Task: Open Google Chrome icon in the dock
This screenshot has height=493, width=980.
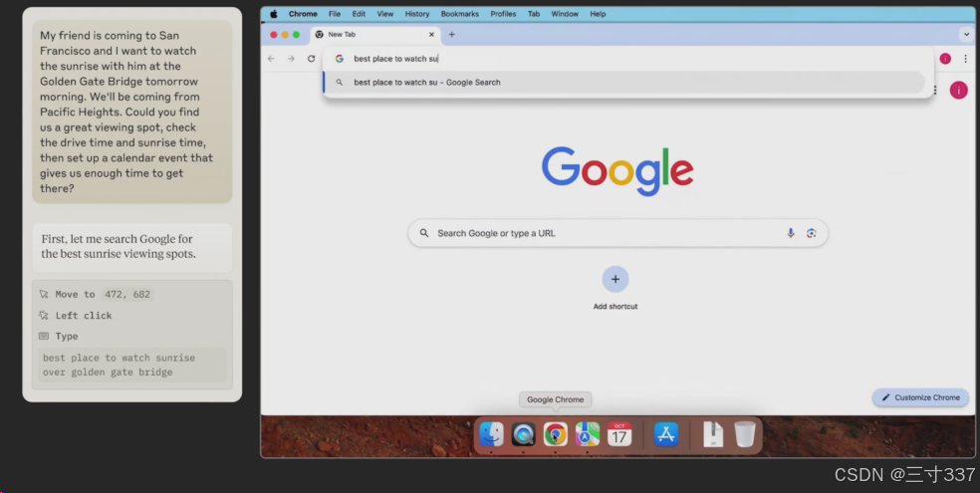Action: pyautogui.click(x=555, y=434)
